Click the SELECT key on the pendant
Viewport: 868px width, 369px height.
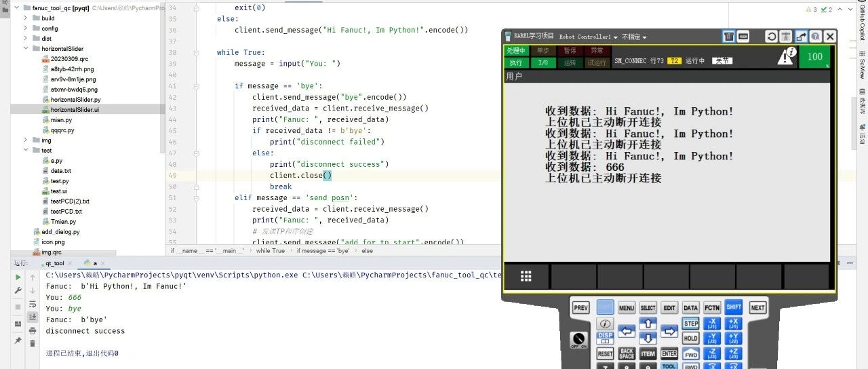[648, 308]
